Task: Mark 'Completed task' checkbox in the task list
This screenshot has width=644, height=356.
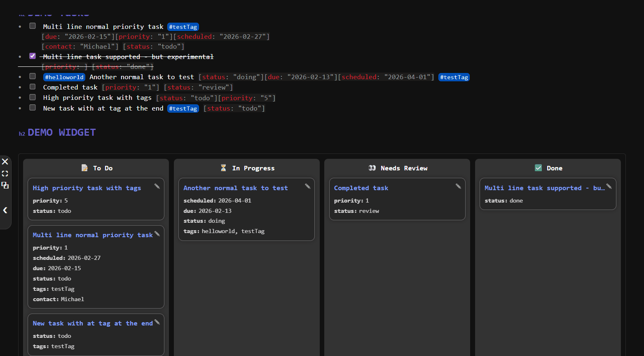Action: click(33, 87)
